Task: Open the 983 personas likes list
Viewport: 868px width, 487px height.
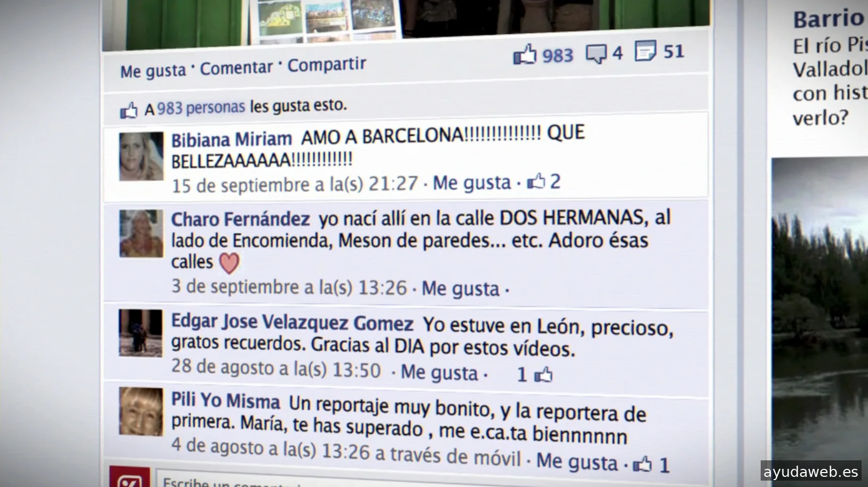Action: click(201, 108)
